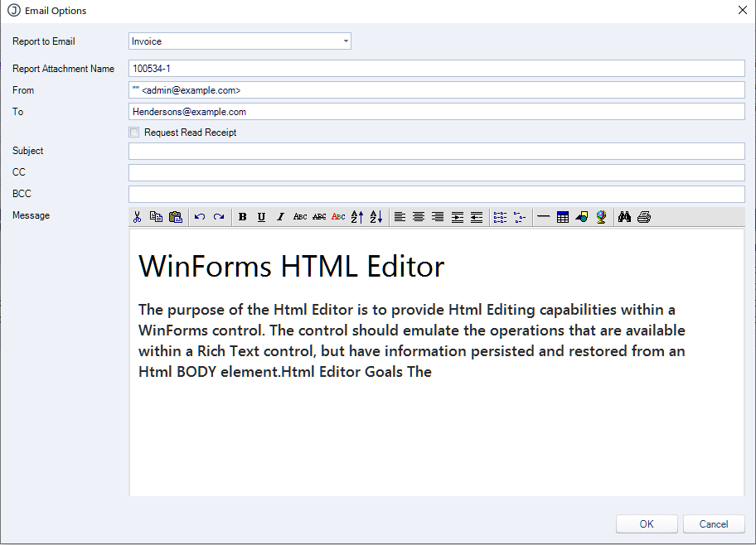Open the Report to Email dropdown
The height and width of the screenshot is (545, 756).
[345, 41]
